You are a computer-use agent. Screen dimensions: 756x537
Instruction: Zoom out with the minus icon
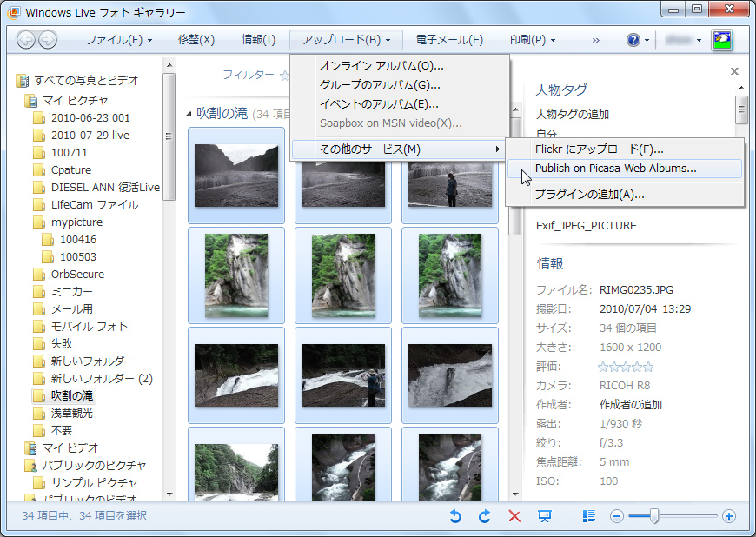(x=616, y=516)
